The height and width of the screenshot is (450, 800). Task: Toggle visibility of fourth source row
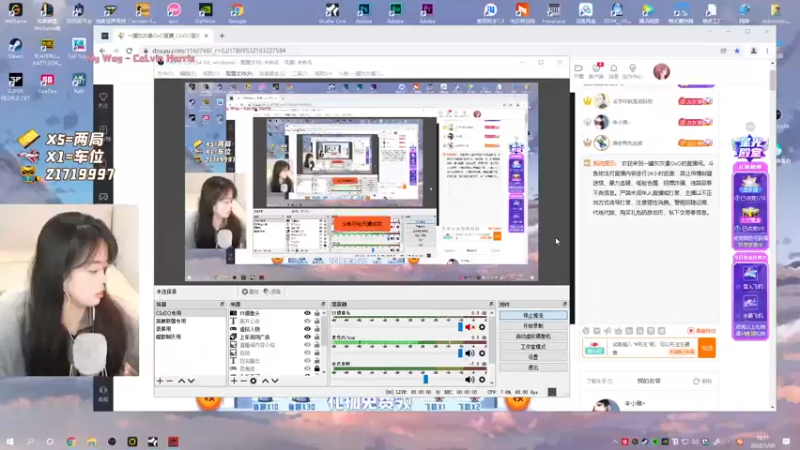click(307, 337)
